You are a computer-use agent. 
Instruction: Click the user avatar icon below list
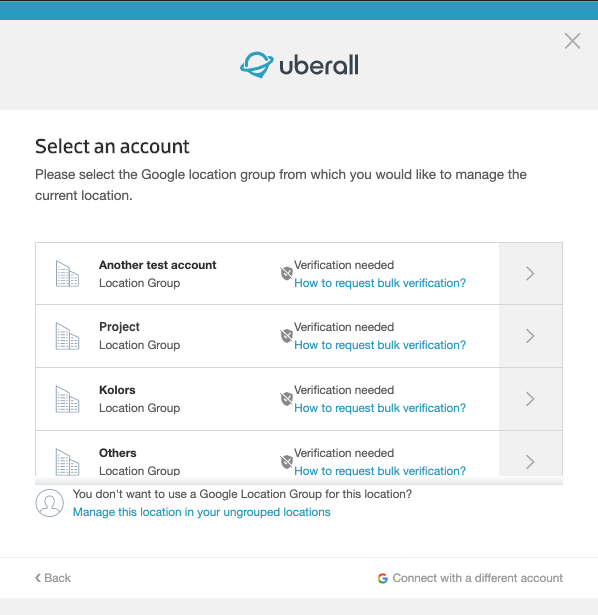pyautogui.click(x=49, y=503)
